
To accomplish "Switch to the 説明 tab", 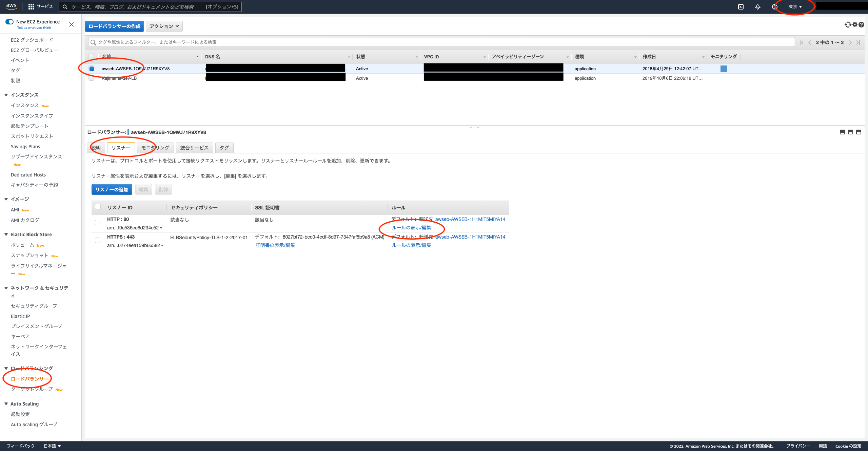I will coord(96,148).
